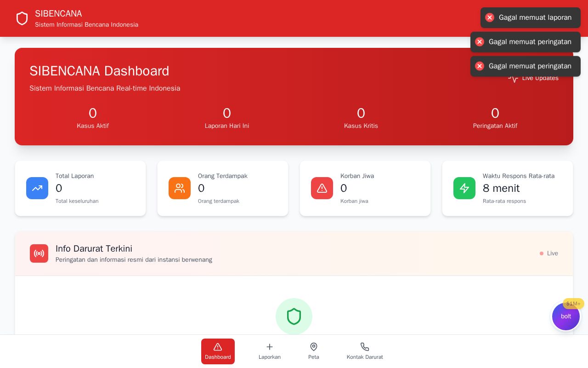Open the purple bolt badge
Image resolution: width=588 pixels, height=368 pixels.
pos(566,316)
